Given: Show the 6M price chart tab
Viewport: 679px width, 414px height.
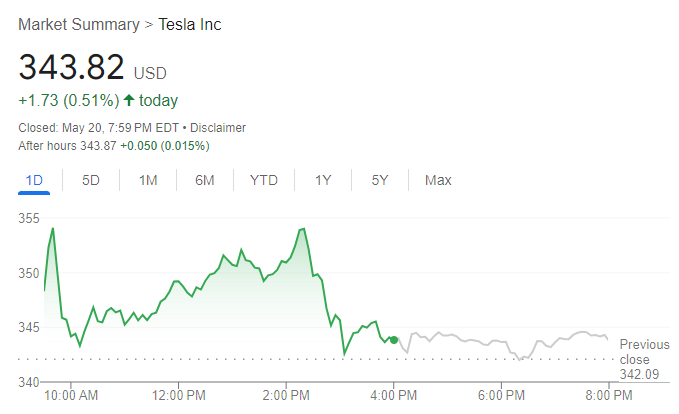Looking at the screenshot, I should pos(205,180).
